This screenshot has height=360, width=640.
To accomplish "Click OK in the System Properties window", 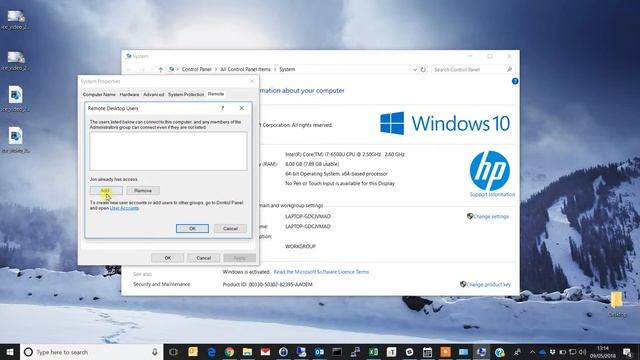I will [168, 258].
